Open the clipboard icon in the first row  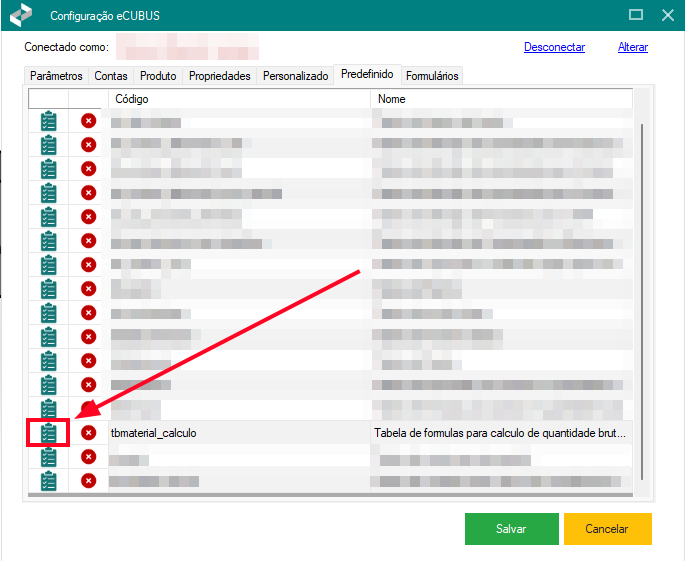tap(49, 121)
